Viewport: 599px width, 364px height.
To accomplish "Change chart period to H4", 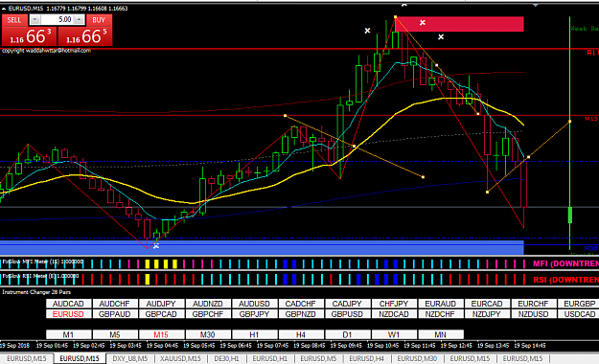I will [301, 334].
